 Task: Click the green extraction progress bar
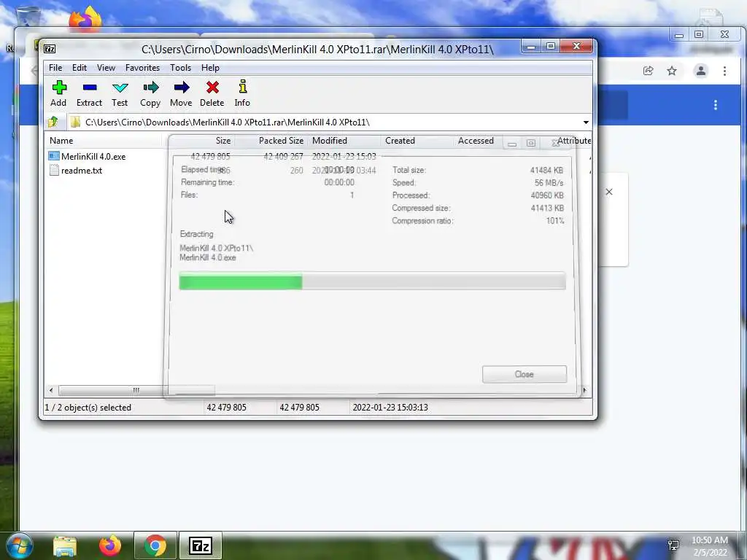coord(241,281)
